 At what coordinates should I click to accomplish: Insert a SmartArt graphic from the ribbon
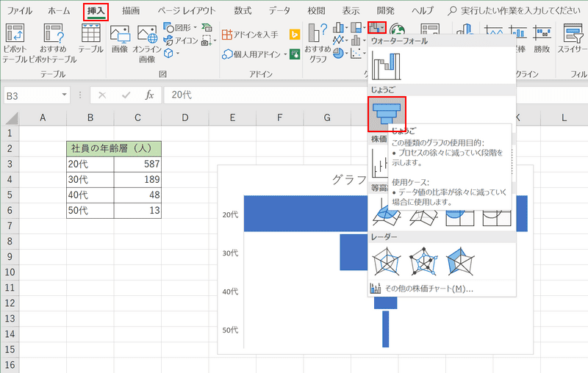click(207, 27)
